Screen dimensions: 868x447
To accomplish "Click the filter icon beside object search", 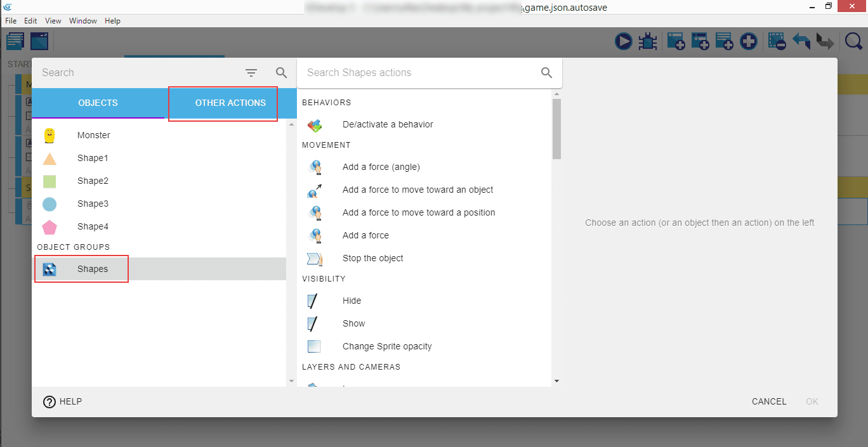I will click(251, 73).
